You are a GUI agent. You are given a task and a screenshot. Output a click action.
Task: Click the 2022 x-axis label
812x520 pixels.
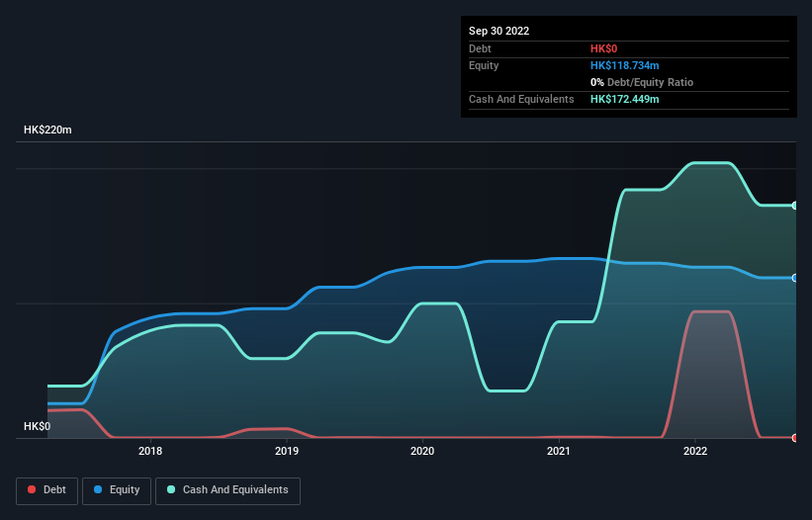point(695,451)
